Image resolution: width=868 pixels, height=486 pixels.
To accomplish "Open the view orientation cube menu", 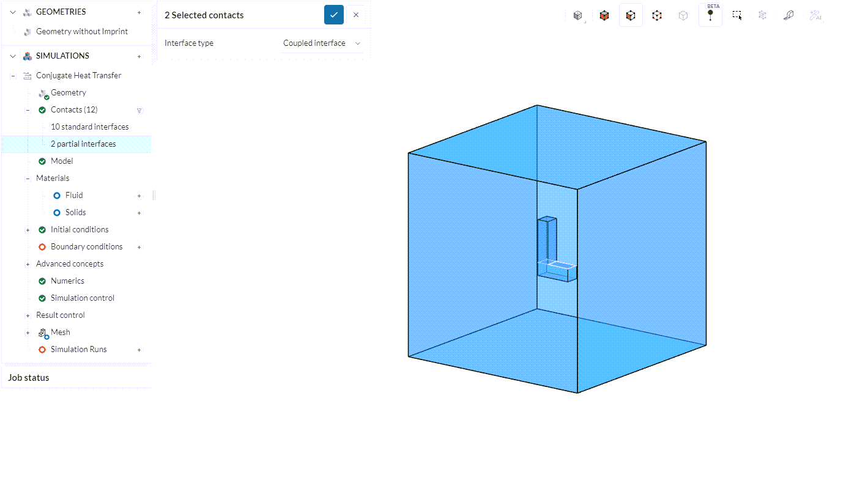I will point(578,16).
